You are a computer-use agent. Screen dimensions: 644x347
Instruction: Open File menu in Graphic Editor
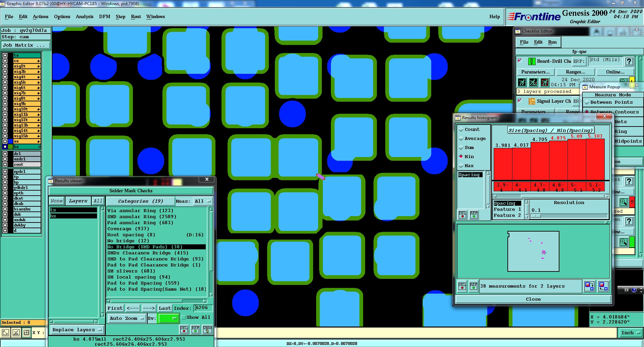coord(9,17)
